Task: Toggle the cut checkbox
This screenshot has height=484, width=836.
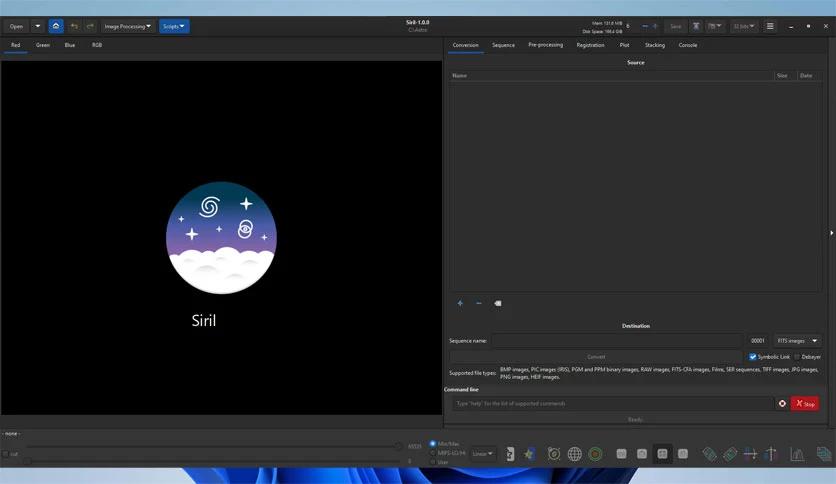Action: tap(5, 454)
